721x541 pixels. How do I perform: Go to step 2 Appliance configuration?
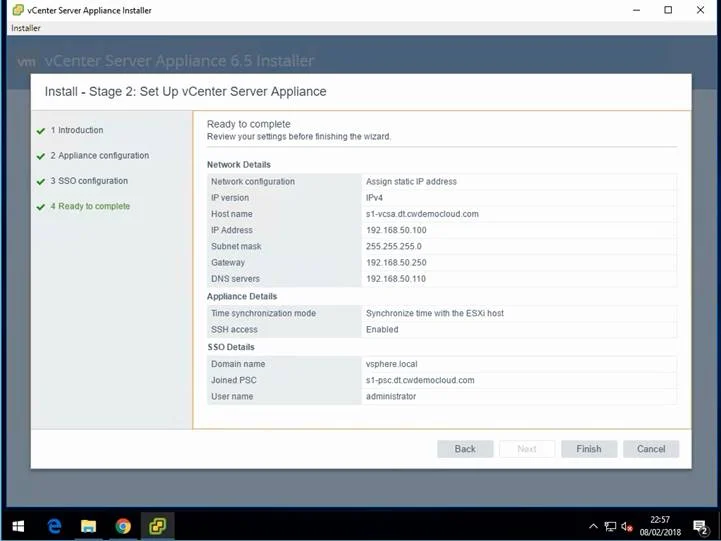[100, 155]
